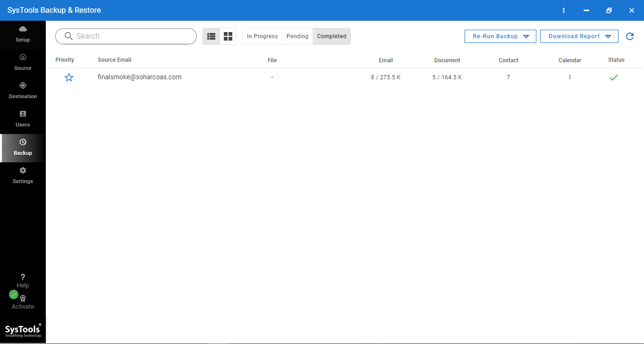Open the Download Report dropdown
Screen dimensions: 644x344
click(579, 36)
